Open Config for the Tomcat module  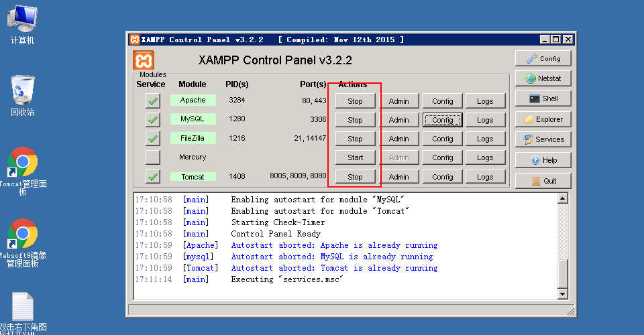(x=442, y=177)
